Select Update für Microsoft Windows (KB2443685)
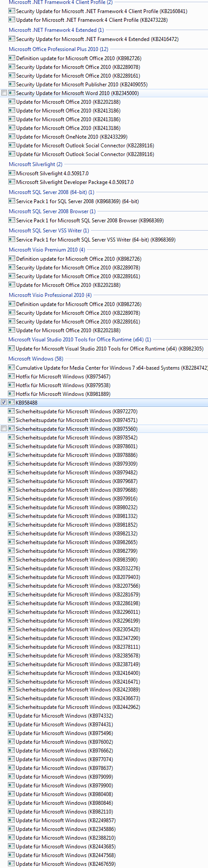The width and height of the screenshot is (208, 868). coord(66,847)
